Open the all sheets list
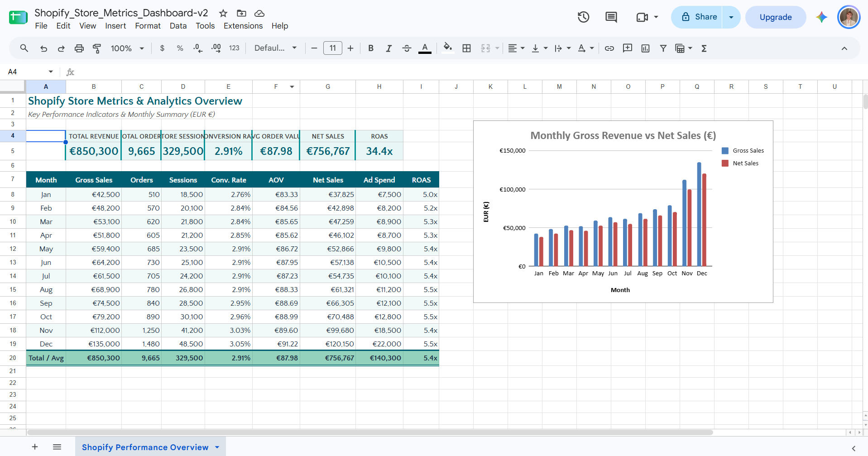Screen dimensions: 868x456 pyautogui.click(x=57, y=447)
